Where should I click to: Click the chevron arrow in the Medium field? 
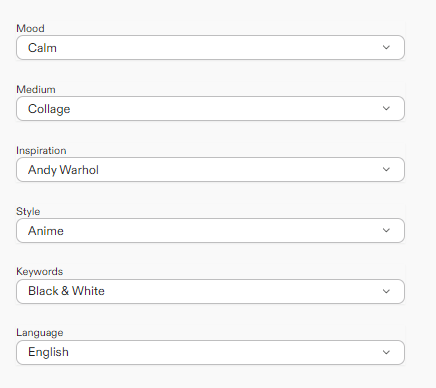[x=386, y=108]
